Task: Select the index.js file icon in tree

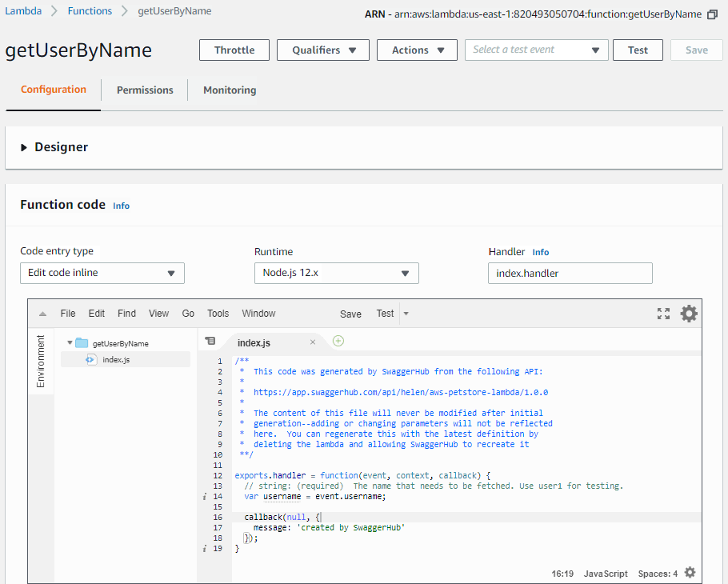Action: pyautogui.click(x=90, y=359)
